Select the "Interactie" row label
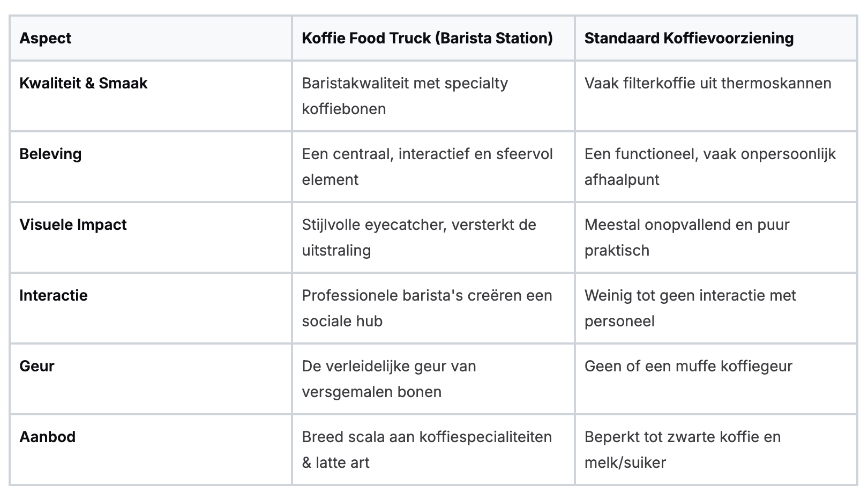868x493 pixels. pyautogui.click(x=54, y=295)
